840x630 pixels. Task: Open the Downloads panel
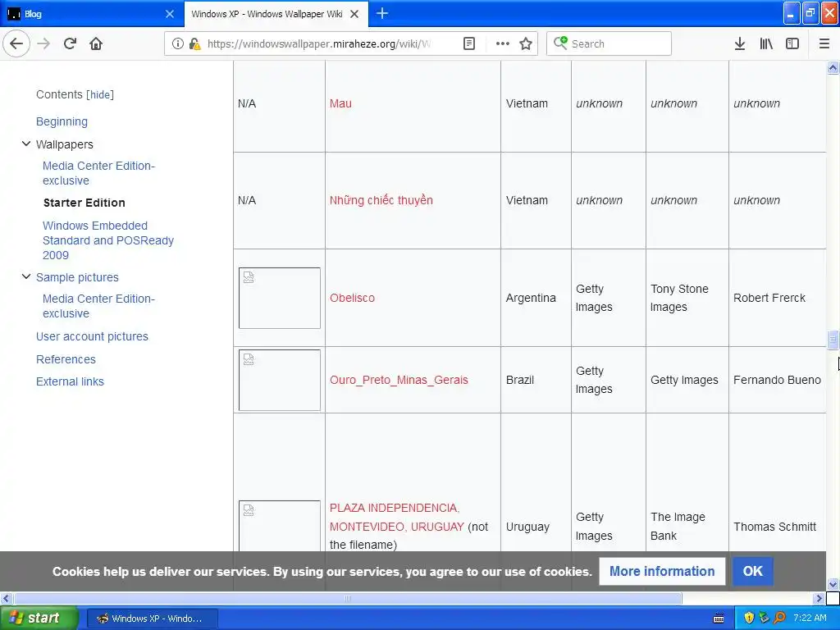740,43
